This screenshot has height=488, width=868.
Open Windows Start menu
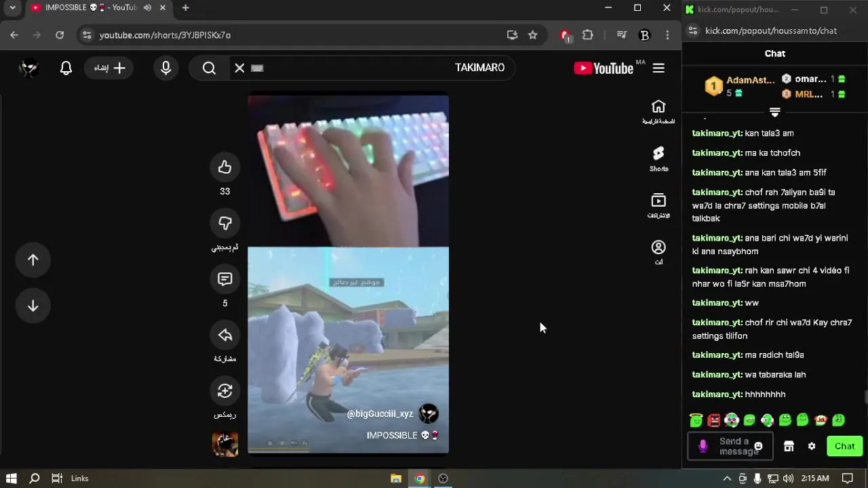(12, 479)
